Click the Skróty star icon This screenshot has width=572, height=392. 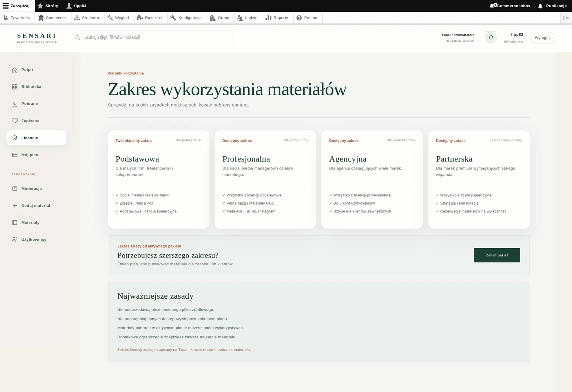[x=40, y=6]
